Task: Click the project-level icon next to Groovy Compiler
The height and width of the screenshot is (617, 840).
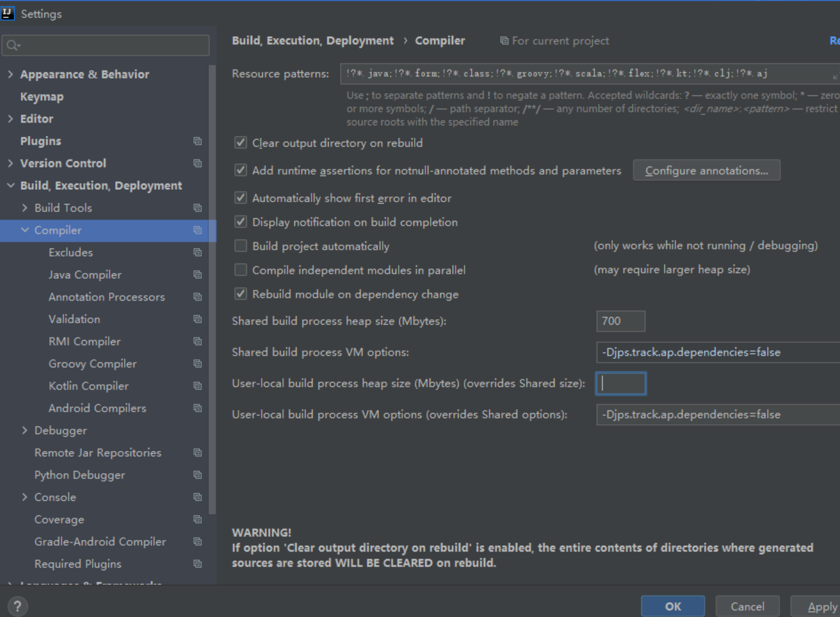Action: [198, 364]
